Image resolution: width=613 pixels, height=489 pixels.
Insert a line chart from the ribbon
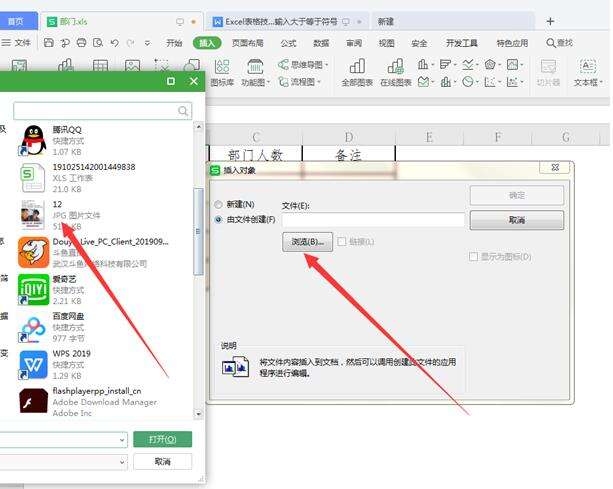(467, 64)
